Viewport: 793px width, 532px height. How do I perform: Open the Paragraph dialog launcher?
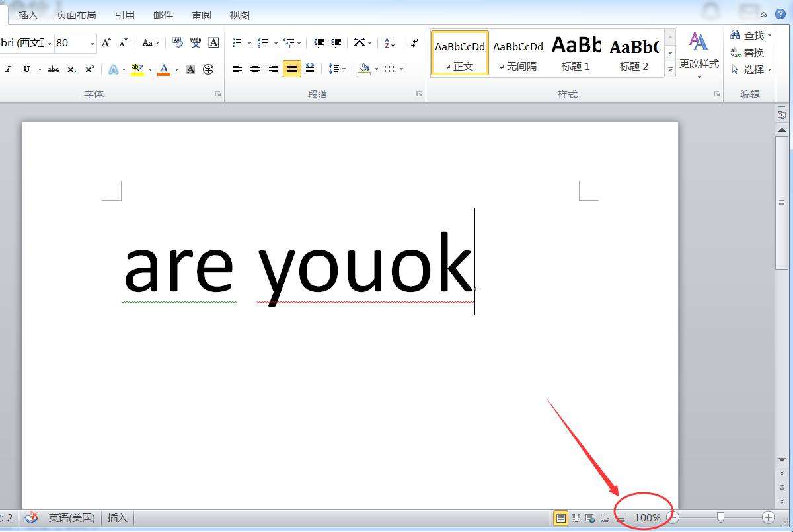419,95
